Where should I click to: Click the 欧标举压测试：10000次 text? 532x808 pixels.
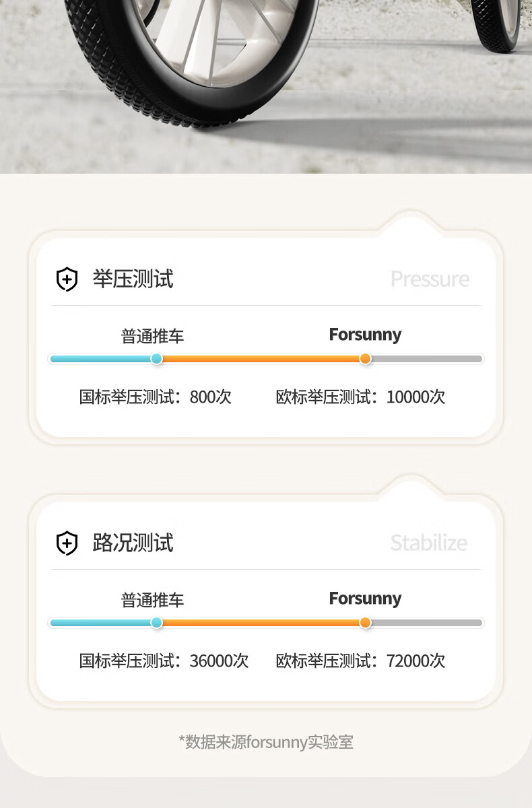click(361, 397)
